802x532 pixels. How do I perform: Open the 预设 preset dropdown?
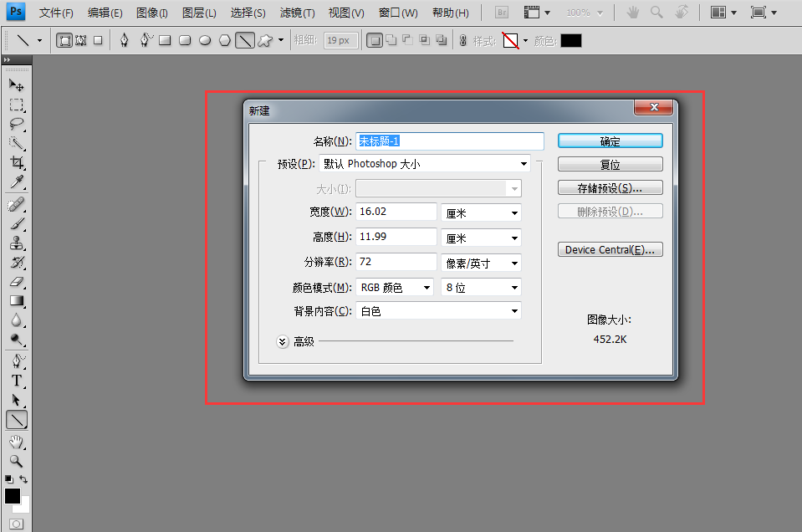pyautogui.click(x=425, y=164)
